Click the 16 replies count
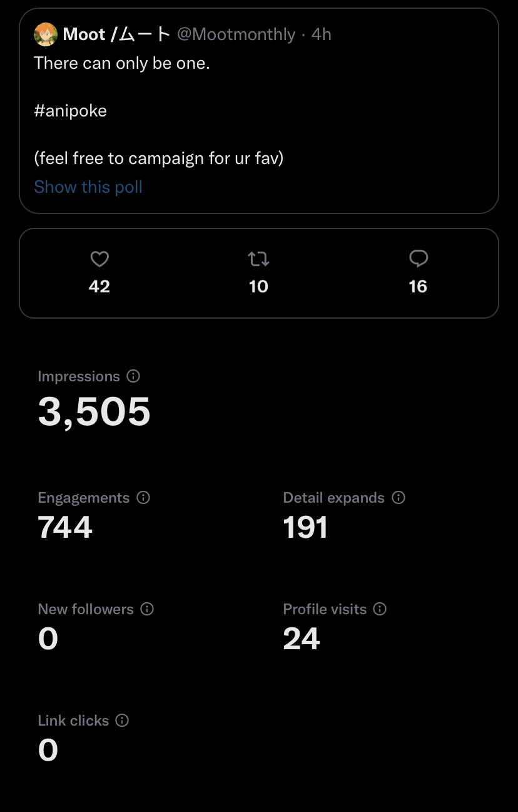This screenshot has width=518, height=812. (418, 287)
